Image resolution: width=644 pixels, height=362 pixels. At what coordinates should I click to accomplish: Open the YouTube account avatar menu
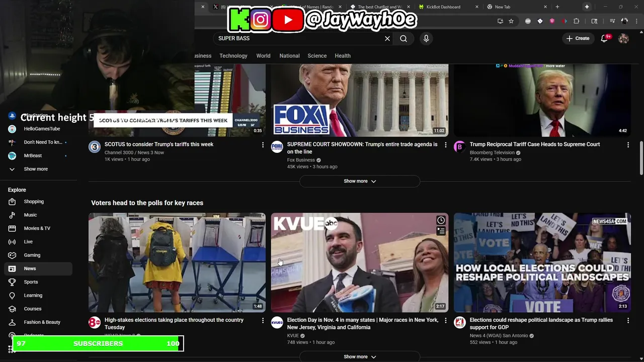point(623,38)
